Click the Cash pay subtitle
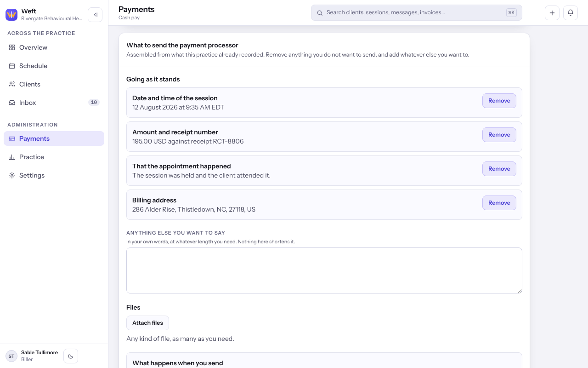The height and width of the screenshot is (368, 588). tap(129, 17)
